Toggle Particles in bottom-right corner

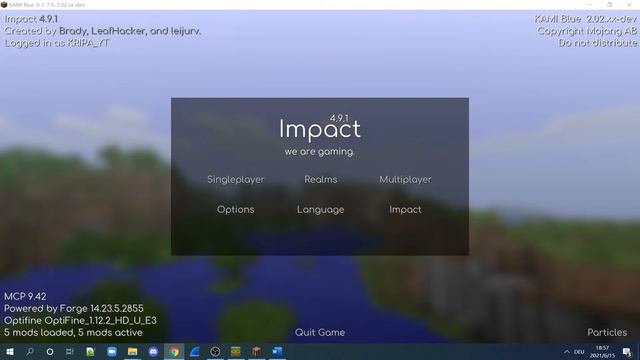tap(607, 332)
